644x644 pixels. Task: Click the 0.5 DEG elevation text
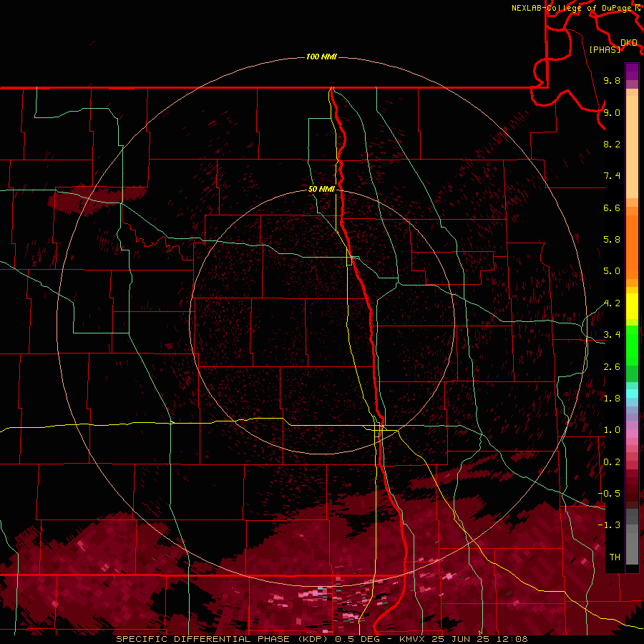[356, 639]
